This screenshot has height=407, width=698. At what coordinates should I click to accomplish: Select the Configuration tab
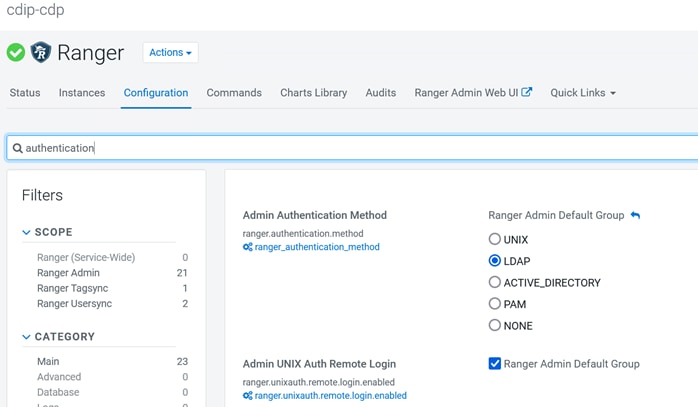(156, 93)
